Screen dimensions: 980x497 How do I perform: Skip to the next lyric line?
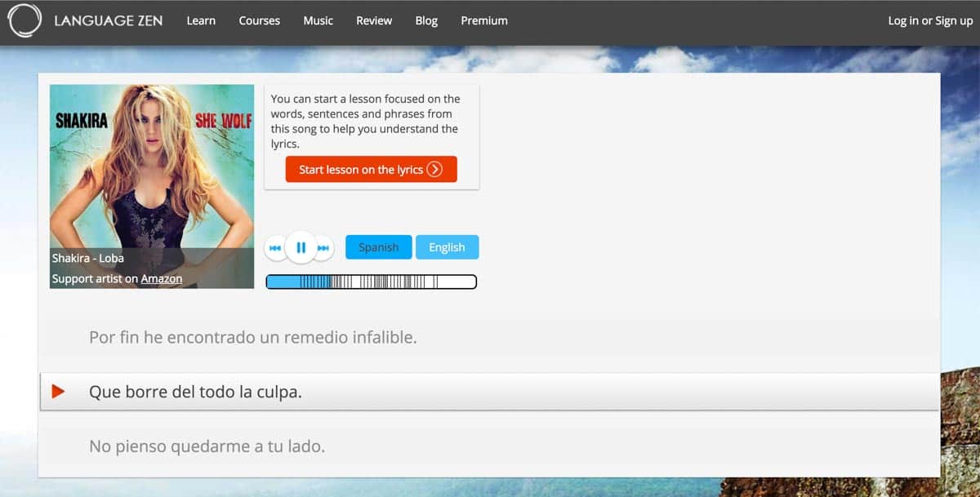tap(323, 247)
